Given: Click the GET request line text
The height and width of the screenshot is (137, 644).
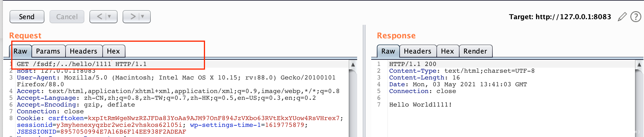Looking at the screenshot, I should pos(82,64).
